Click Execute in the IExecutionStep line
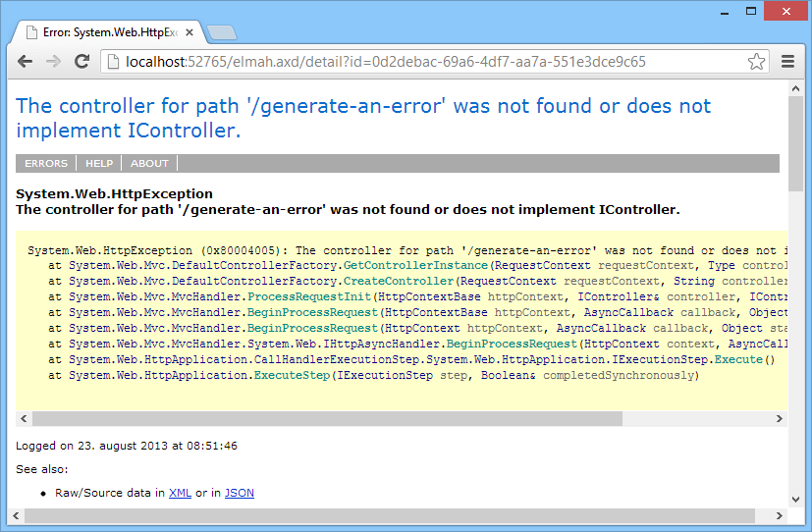 pyautogui.click(x=738, y=359)
